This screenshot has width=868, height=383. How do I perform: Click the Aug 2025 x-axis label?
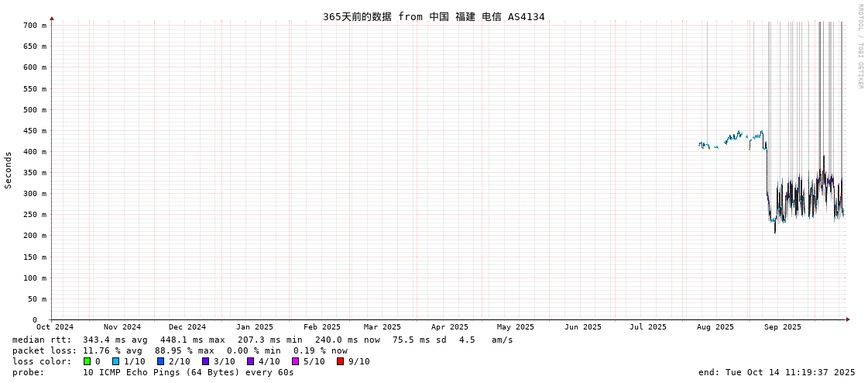coord(715,327)
